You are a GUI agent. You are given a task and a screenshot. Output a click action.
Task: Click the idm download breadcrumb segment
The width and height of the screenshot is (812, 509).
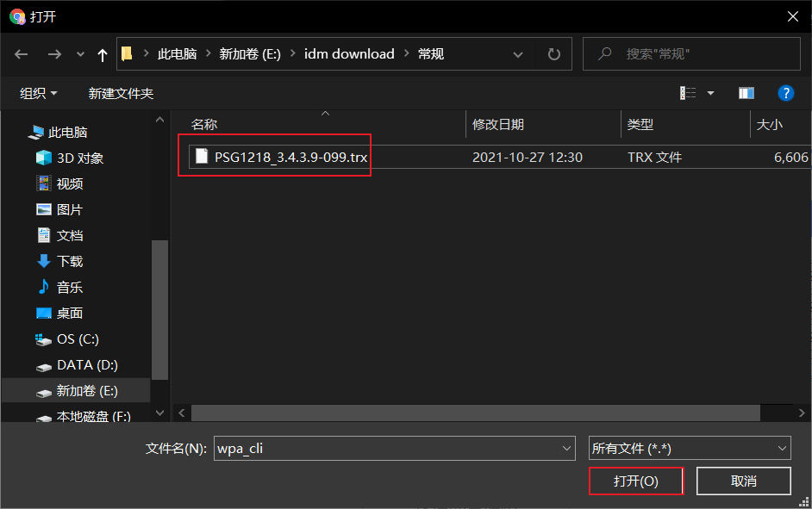point(349,54)
